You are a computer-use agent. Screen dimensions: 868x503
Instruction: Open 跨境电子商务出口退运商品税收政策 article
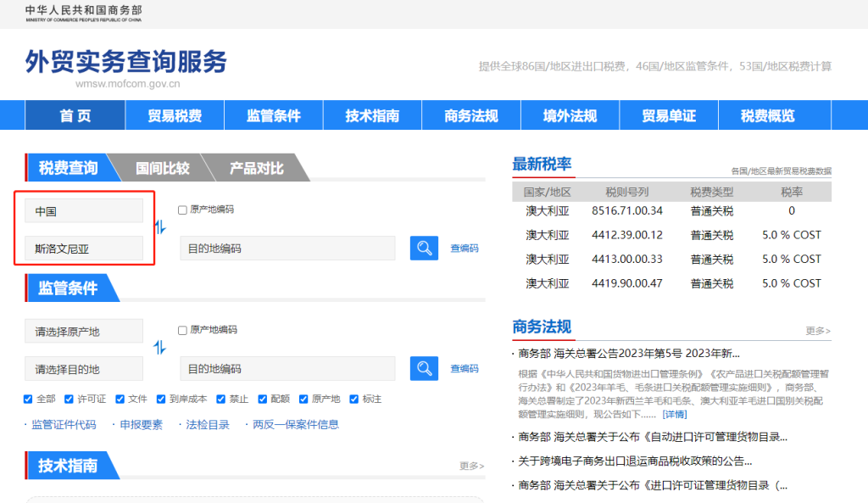635,461
